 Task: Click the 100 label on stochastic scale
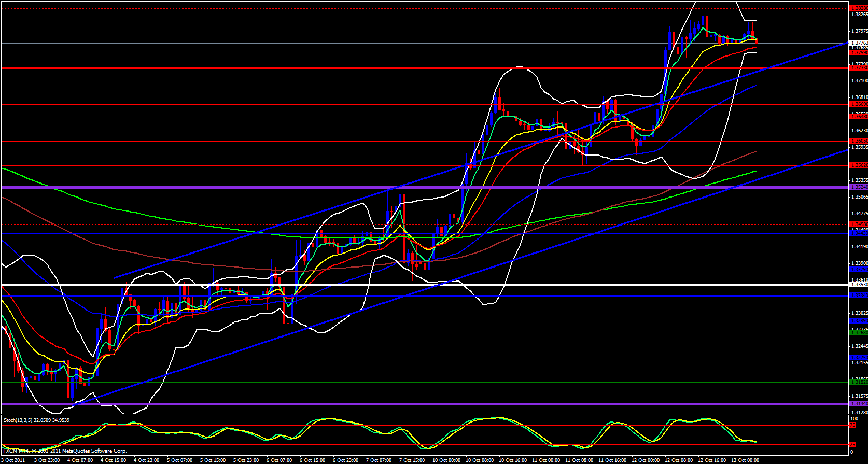pyautogui.click(x=854, y=418)
